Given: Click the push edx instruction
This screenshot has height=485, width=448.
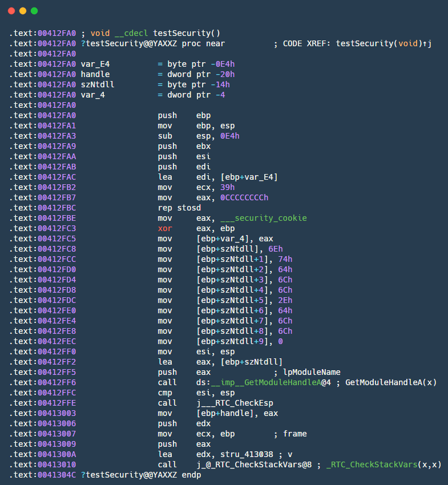Looking at the screenshot, I should [184, 423].
